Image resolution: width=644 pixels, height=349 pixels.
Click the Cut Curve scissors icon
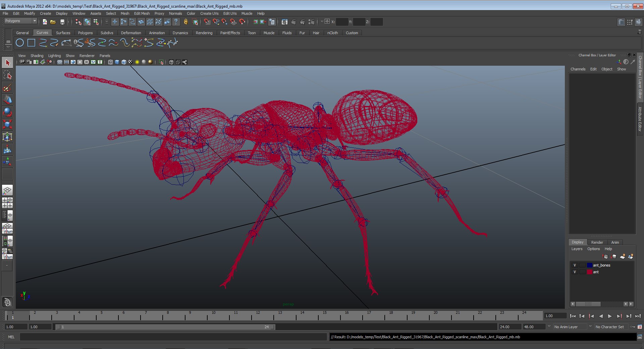pos(90,43)
